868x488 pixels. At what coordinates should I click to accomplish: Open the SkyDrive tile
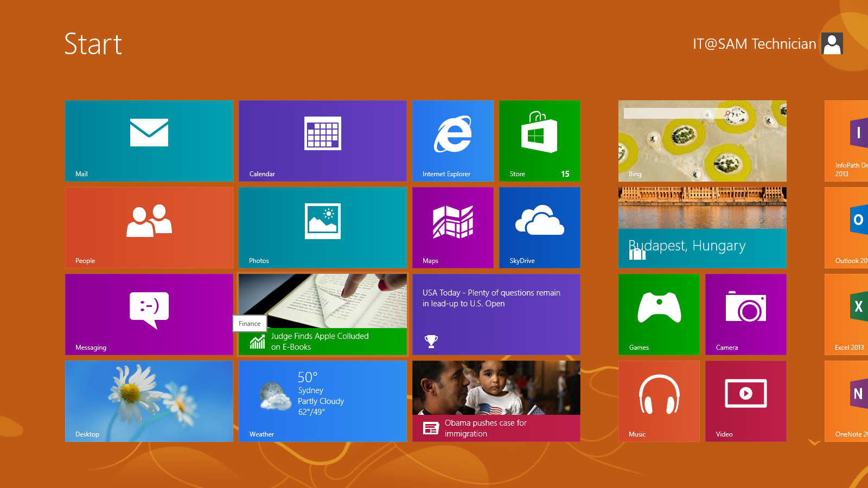click(540, 228)
